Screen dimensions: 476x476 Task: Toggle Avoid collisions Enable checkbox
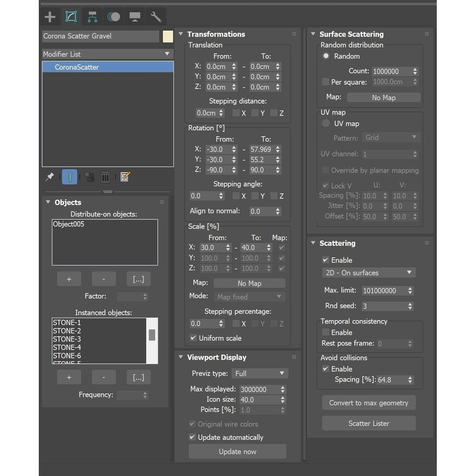click(325, 368)
